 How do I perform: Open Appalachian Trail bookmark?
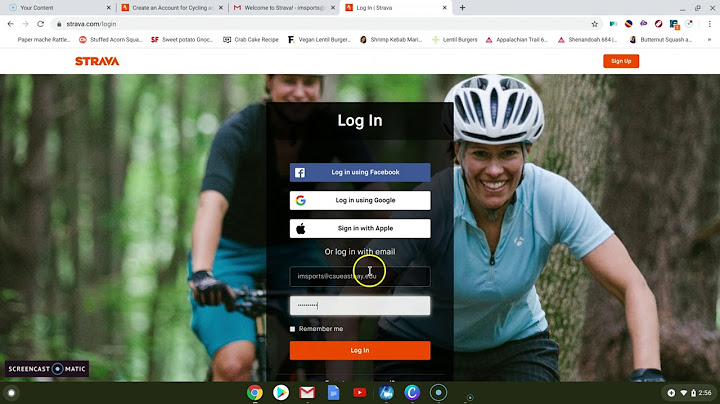click(517, 40)
